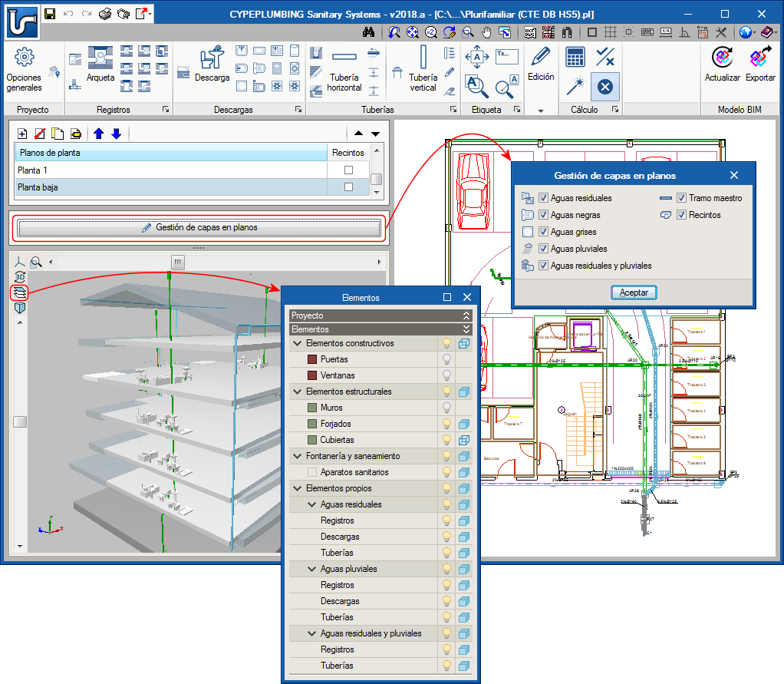Click Muros green color swatch
Screen dimensions: 784x684
pyautogui.click(x=312, y=408)
